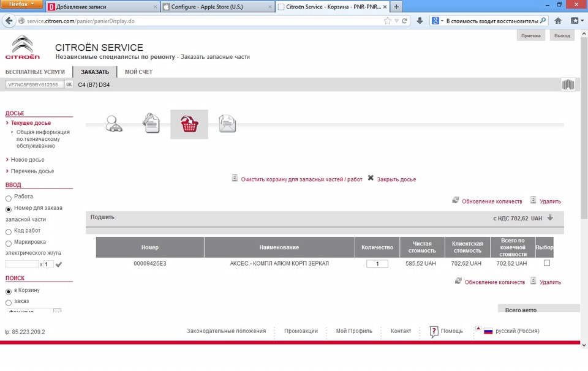The height and width of the screenshot is (371, 588).
Task: Switch to the Configure - Apple Store browser tab
Action: pos(217,7)
